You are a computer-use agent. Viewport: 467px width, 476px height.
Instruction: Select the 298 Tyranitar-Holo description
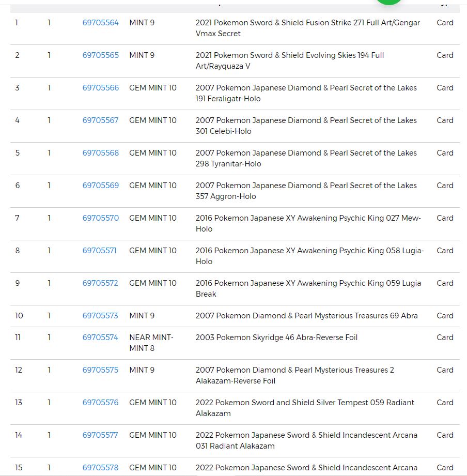pyautogui.click(x=306, y=158)
